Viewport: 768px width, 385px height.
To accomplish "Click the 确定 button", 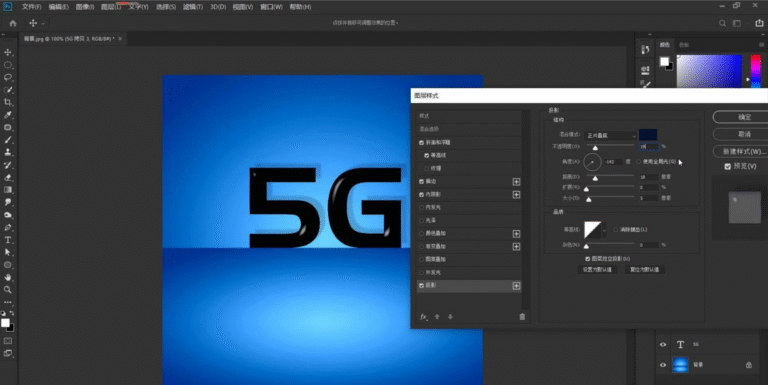I will click(744, 117).
